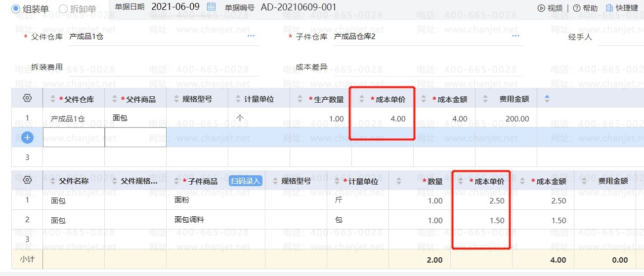Open the calendar date picker icon

pos(211,7)
